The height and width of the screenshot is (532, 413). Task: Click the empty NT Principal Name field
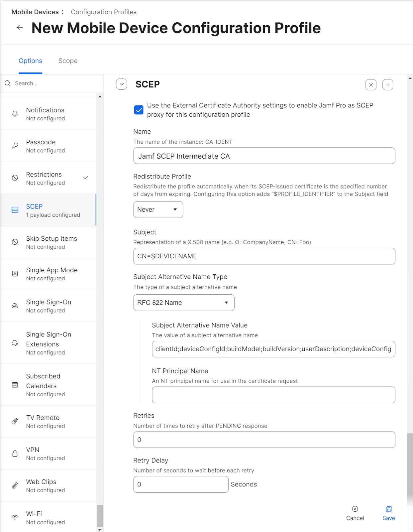pos(273,395)
